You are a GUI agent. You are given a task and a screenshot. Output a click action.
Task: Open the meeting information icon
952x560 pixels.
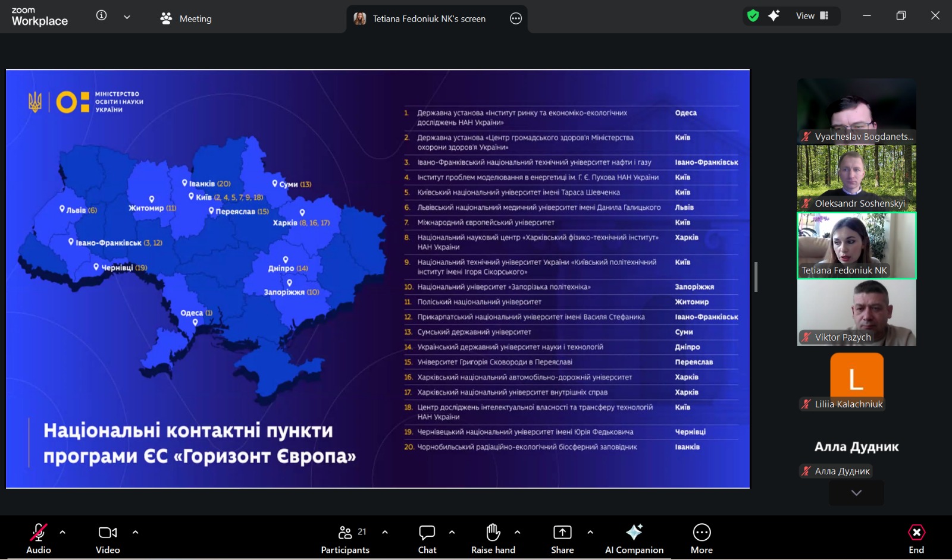coord(102,16)
